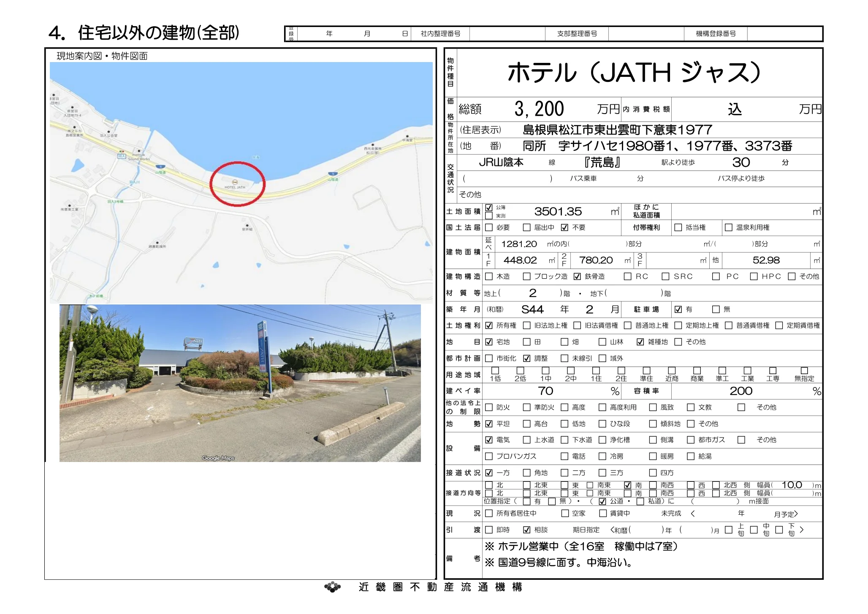This screenshot has width=868, height=614.
Task: Select the 浄化槽 checkbox
Action: point(602,440)
